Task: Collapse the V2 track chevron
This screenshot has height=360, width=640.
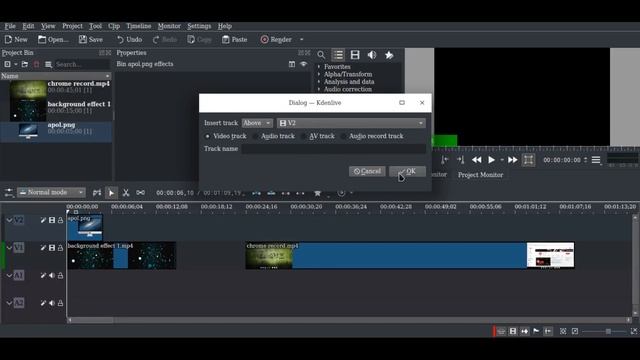Action: tap(9, 220)
